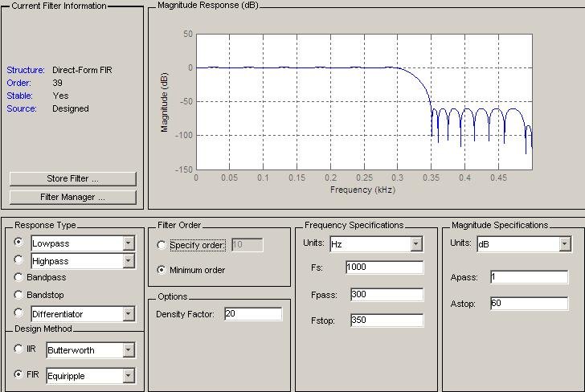The height and width of the screenshot is (392, 585).
Task: Select the Lowpass response type radio
Action: coord(19,242)
